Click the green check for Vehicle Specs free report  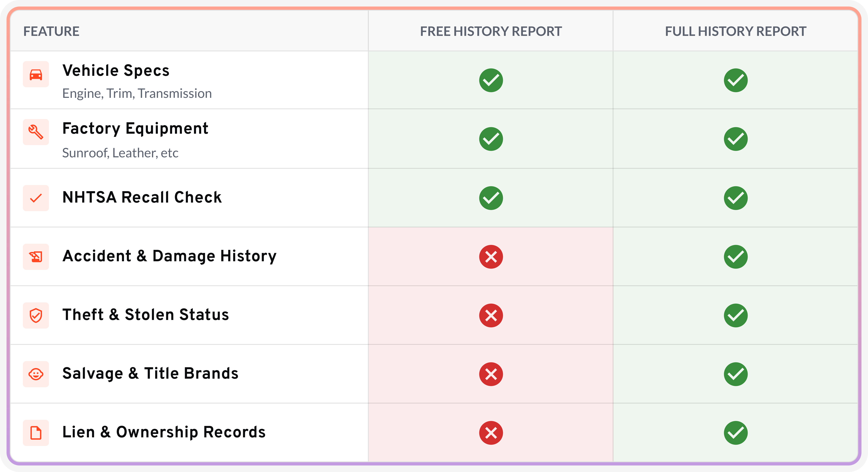click(x=491, y=80)
